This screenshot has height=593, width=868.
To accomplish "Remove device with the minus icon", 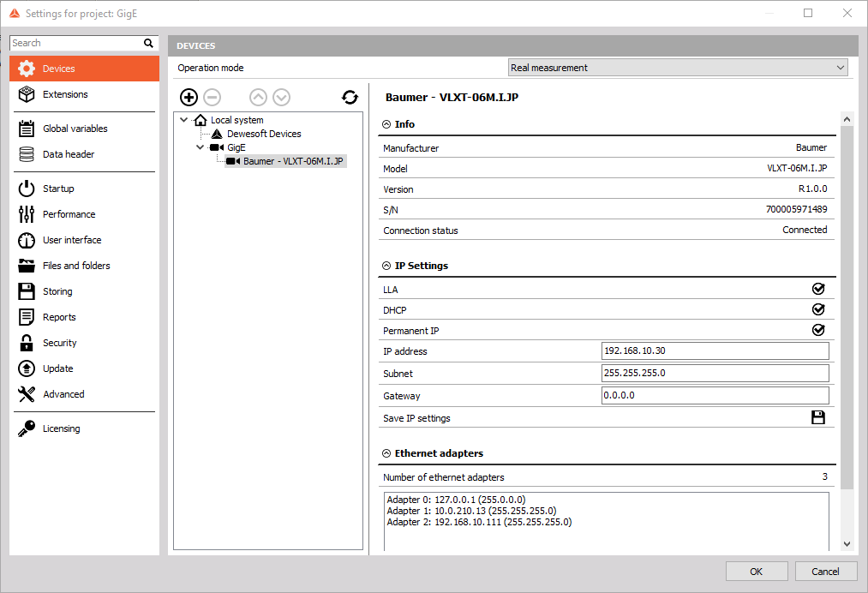I will tap(212, 98).
